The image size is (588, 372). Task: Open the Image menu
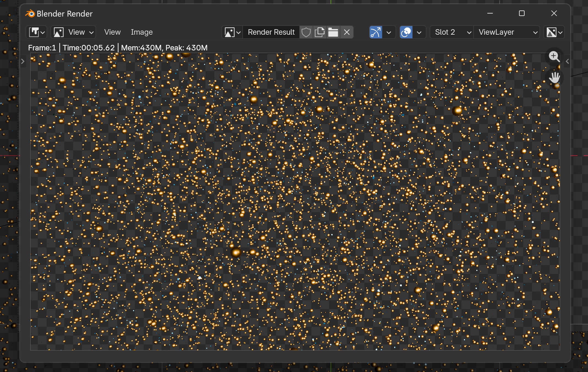pos(141,32)
